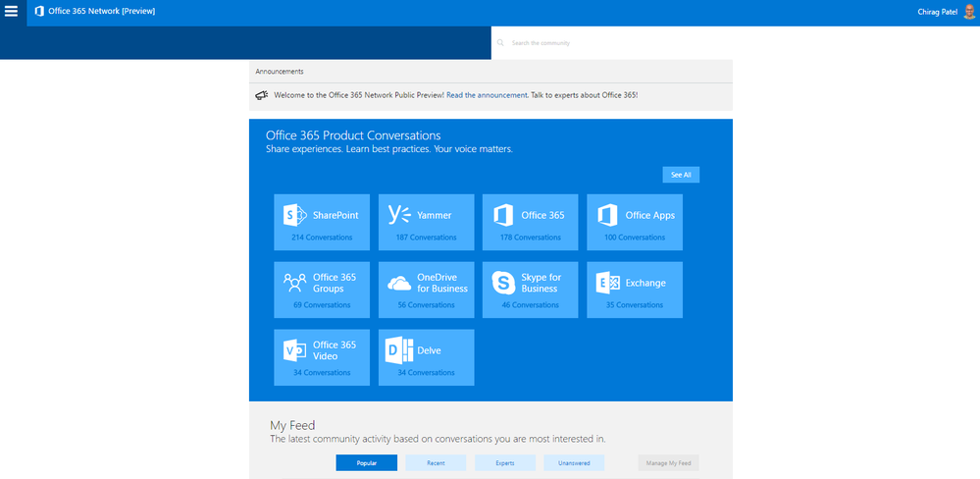
Task: Switch to the Experts feed tab
Action: (x=505, y=462)
